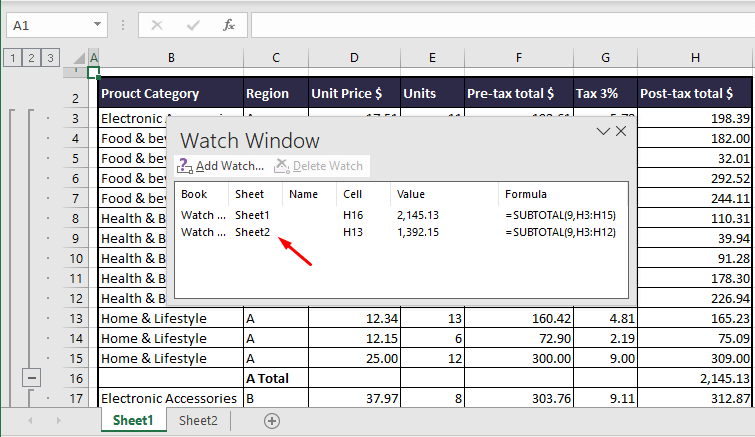Select column G header

(606, 58)
